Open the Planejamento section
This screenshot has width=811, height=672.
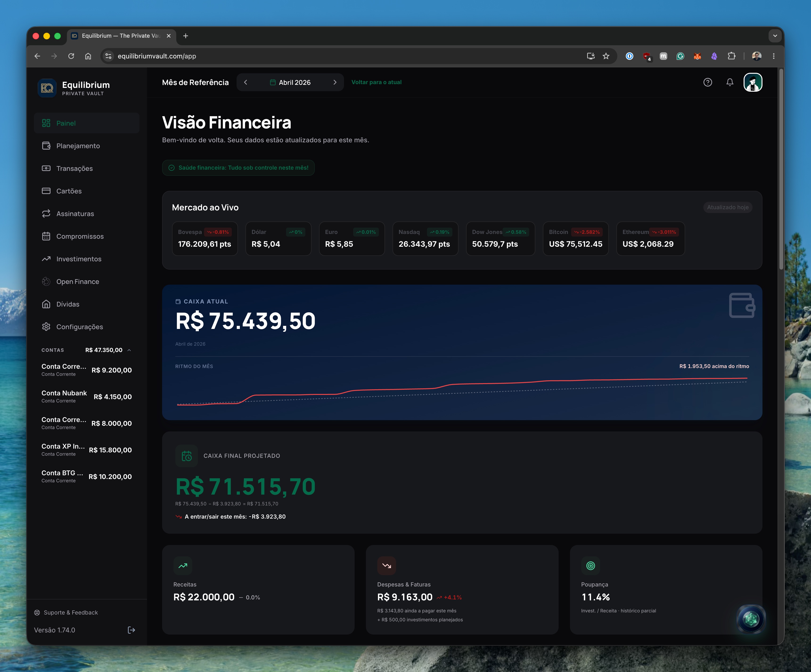tap(86, 146)
